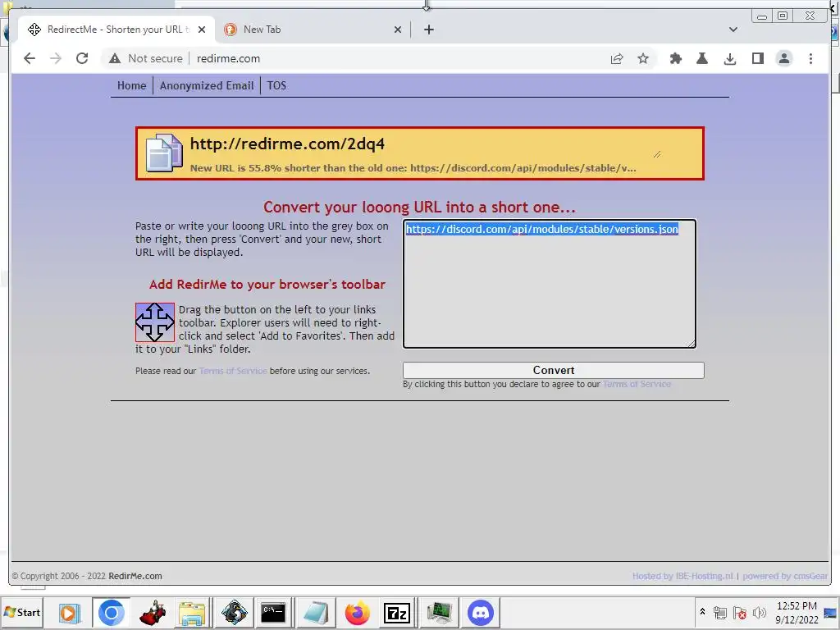
Task: Click the taskbar clock showing 12:52 PM
Action: pyautogui.click(x=797, y=612)
